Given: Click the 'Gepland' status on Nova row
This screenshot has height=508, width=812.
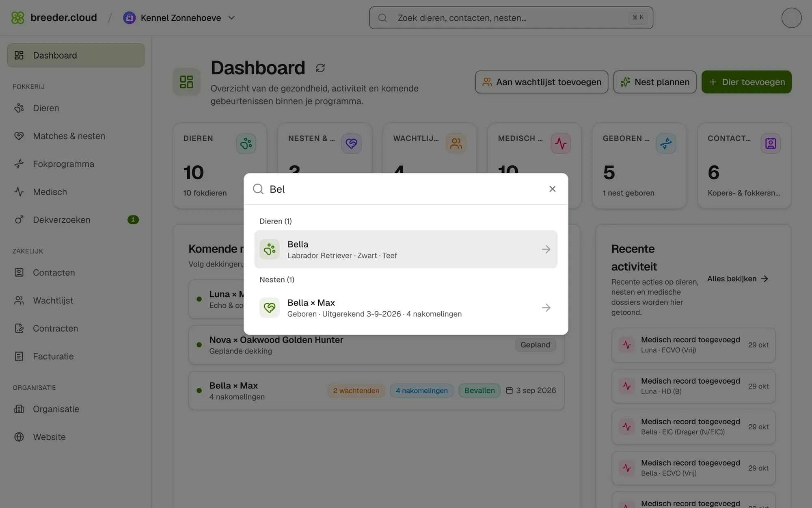Looking at the screenshot, I should [x=536, y=345].
